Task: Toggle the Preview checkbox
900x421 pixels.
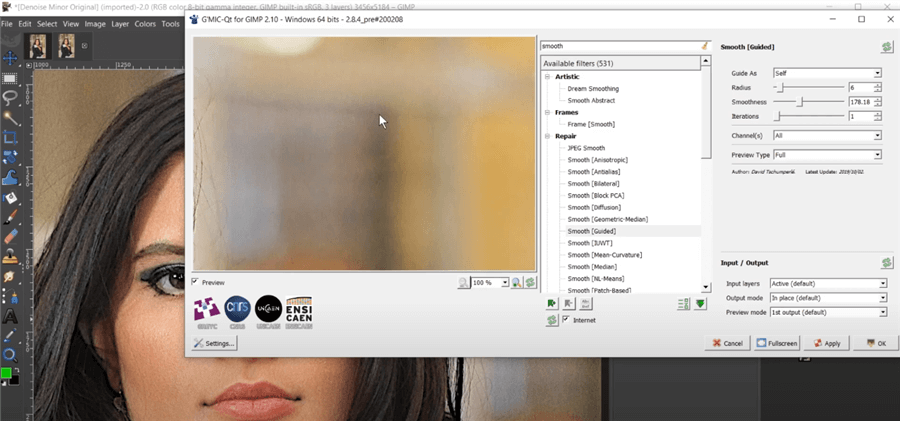Action: [196, 282]
